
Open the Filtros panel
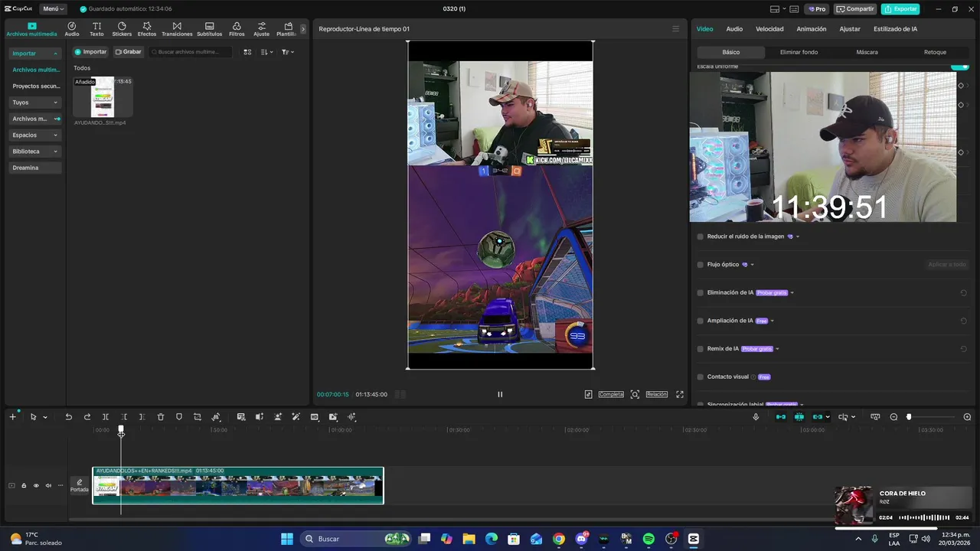coord(237,29)
